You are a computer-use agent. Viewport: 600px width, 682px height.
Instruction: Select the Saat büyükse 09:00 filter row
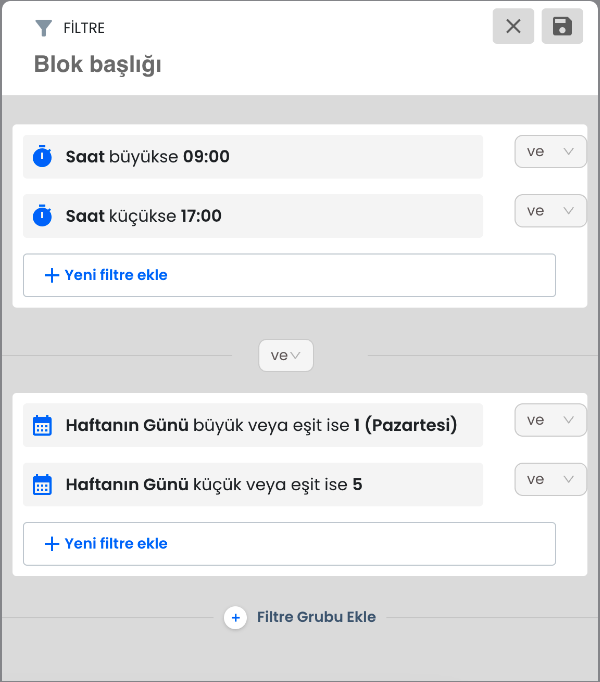pyautogui.click(x=253, y=157)
